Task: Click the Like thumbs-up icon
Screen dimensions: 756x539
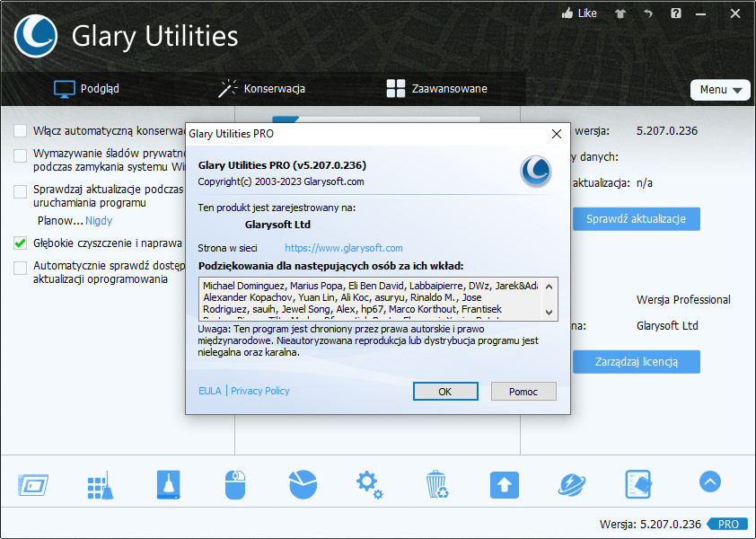Action: [x=567, y=13]
